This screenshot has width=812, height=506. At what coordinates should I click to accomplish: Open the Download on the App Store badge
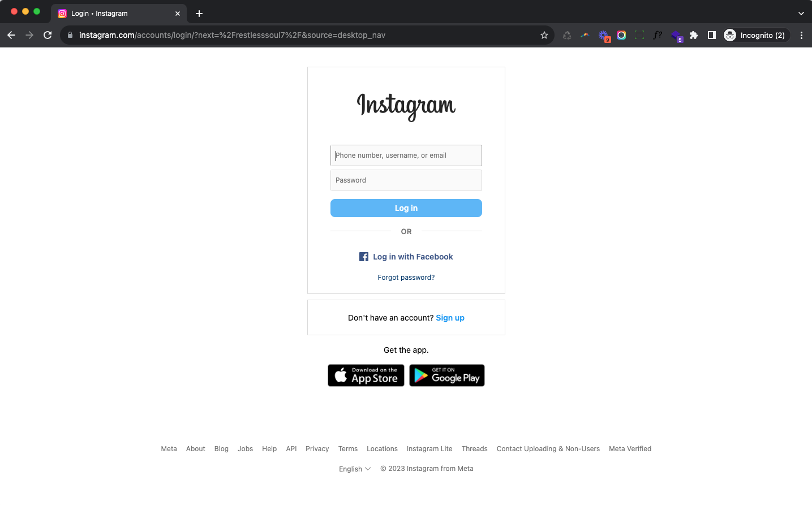point(366,375)
